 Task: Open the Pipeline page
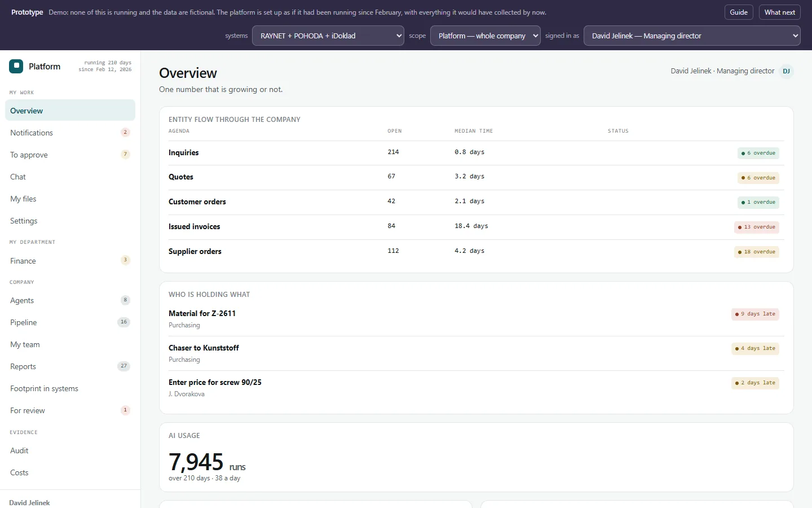click(70, 322)
